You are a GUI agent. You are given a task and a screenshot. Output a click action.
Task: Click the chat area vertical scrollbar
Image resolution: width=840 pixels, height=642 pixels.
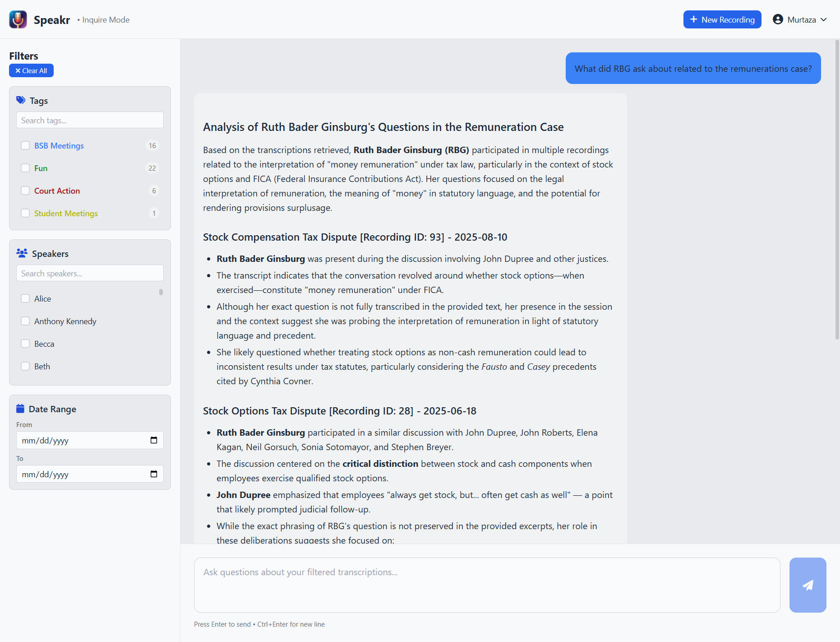coord(837,190)
